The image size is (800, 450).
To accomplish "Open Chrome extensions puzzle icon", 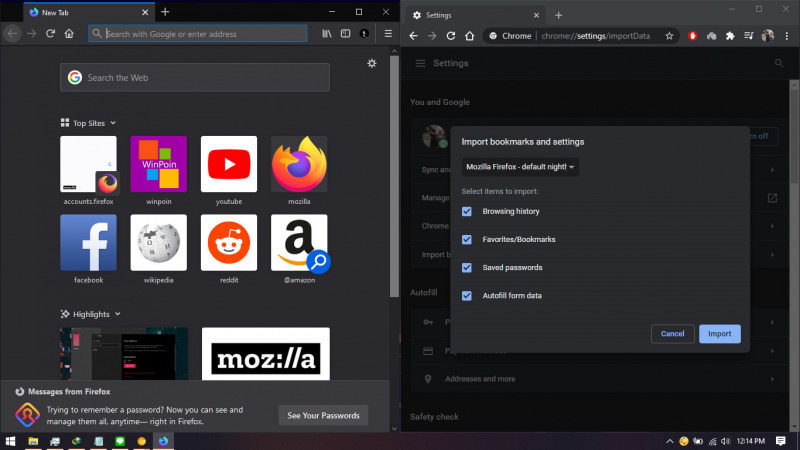I will pos(730,36).
